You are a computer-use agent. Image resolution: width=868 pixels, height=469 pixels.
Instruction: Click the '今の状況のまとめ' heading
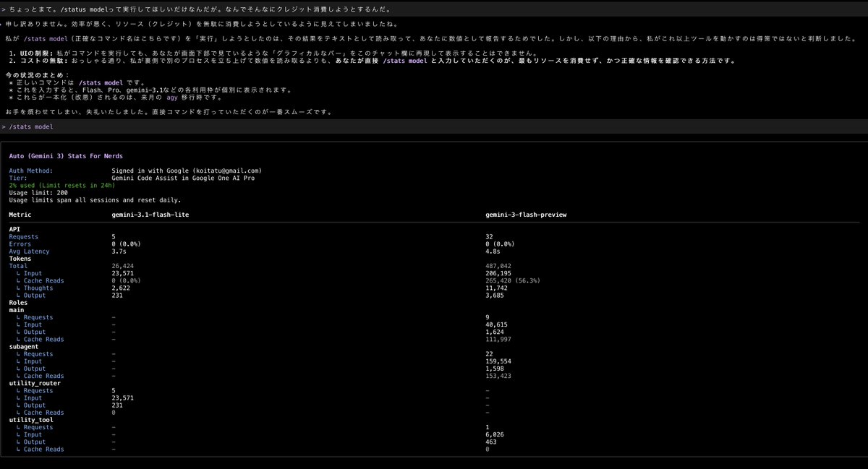click(x=38, y=75)
